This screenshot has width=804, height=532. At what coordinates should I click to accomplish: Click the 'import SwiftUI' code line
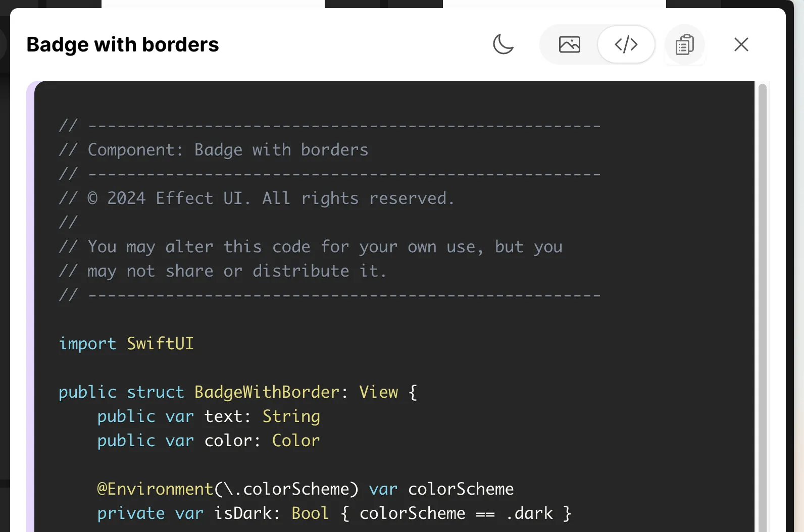[x=126, y=344]
